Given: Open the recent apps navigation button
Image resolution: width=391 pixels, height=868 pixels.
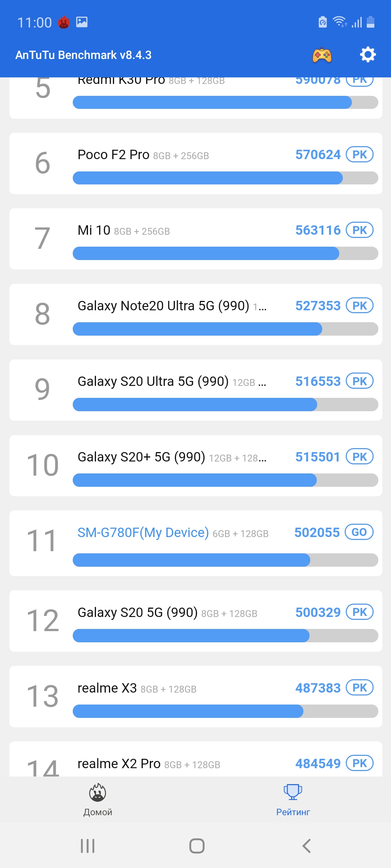Looking at the screenshot, I should pos(88,846).
